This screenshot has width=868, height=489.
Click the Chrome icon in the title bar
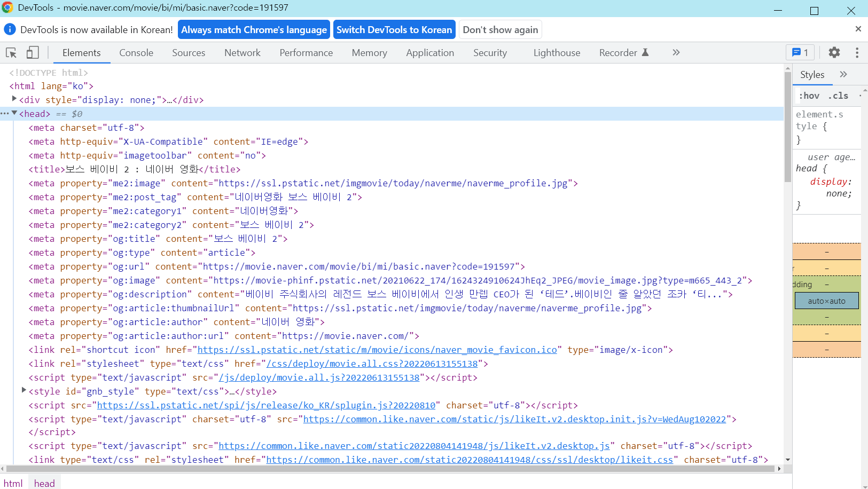click(7, 7)
